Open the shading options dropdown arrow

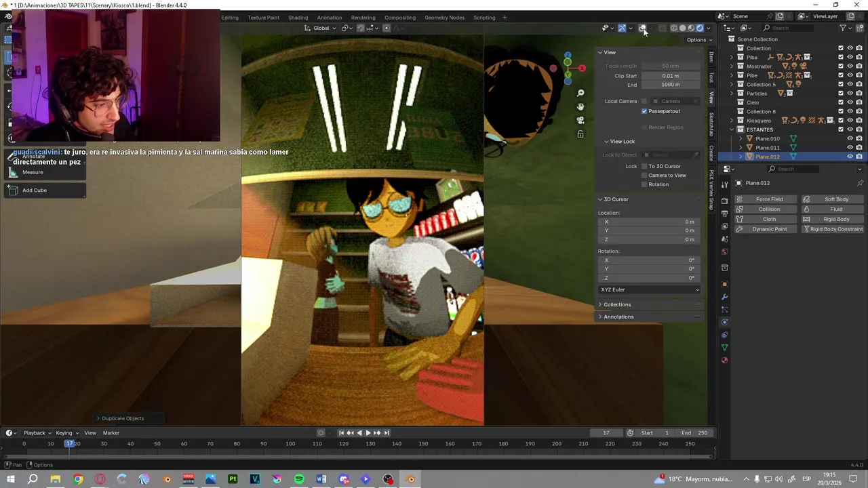[x=709, y=28]
